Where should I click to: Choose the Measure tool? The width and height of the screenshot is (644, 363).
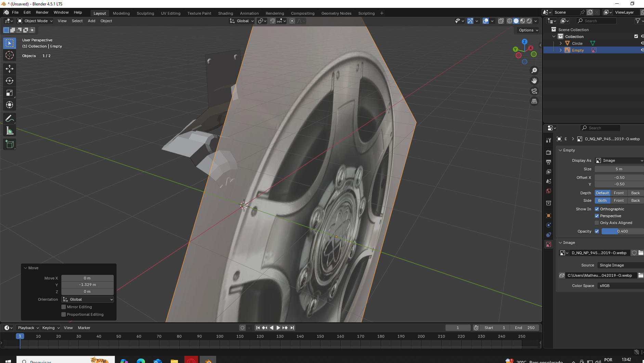pyautogui.click(x=10, y=131)
